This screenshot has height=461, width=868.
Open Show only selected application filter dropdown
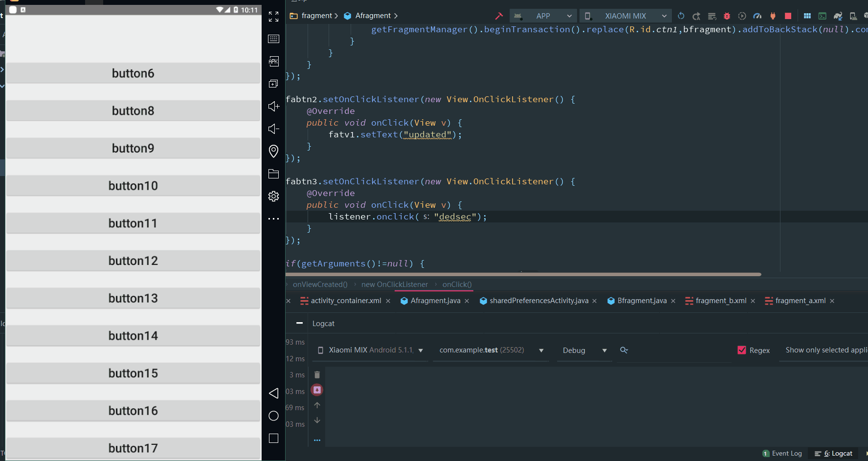pos(824,350)
